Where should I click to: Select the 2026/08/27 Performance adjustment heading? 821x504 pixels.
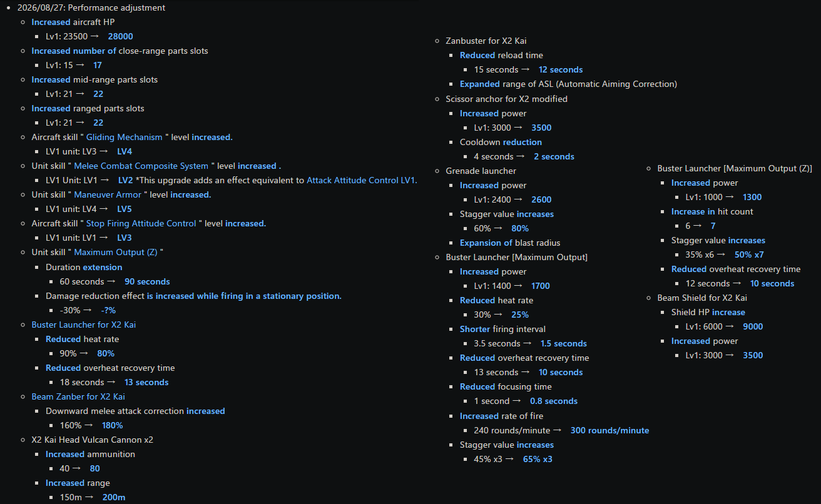click(91, 8)
